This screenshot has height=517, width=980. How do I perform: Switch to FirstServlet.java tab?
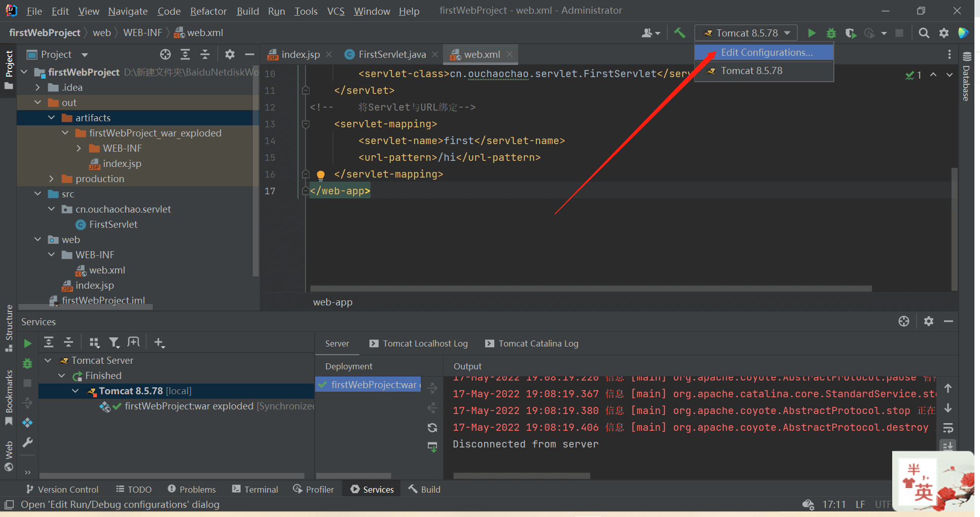pos(392,54)
